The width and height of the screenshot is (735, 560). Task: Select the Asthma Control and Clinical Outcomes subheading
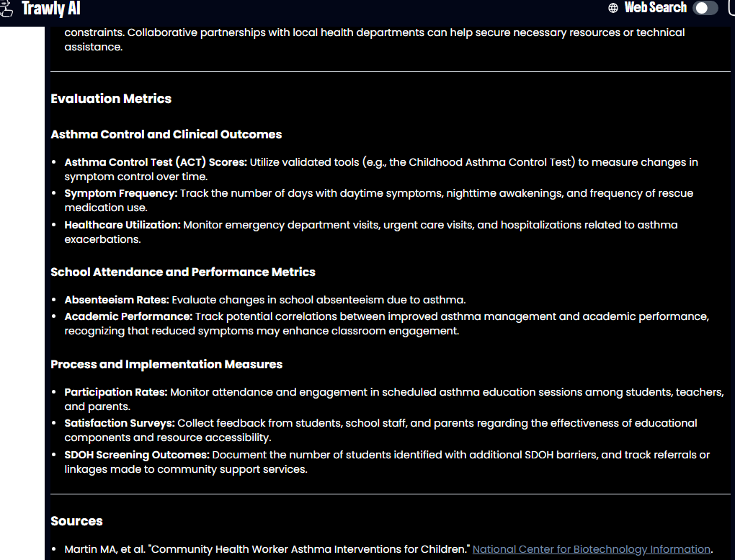(x=166, y=135)
